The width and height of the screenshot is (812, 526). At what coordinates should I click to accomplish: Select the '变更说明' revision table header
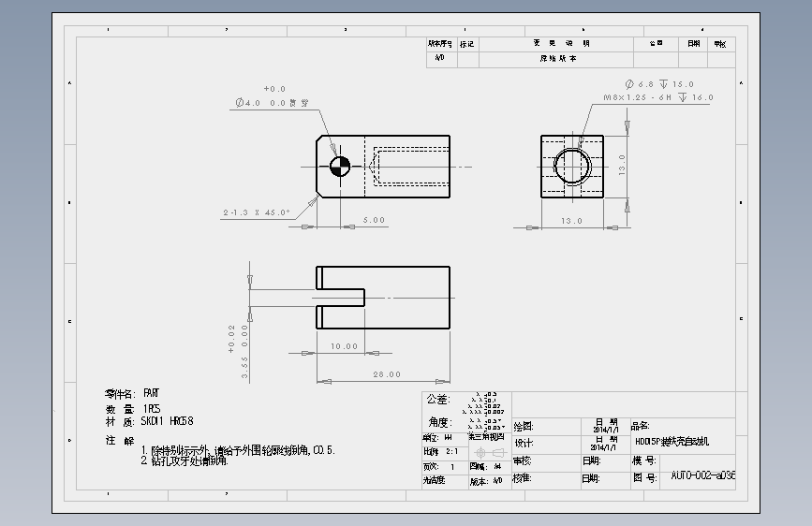tap(562, 43)
